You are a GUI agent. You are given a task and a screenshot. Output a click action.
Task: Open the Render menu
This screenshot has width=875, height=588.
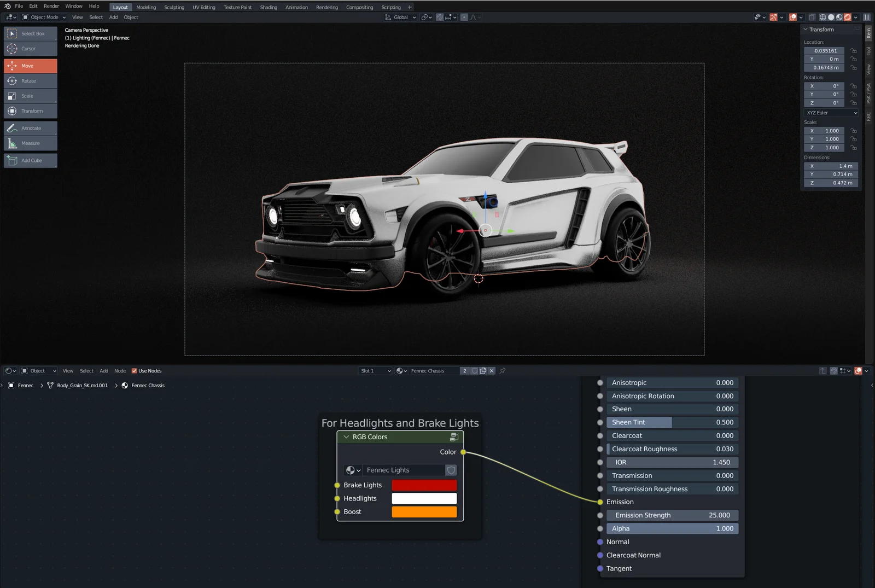[x=51, y=7]
